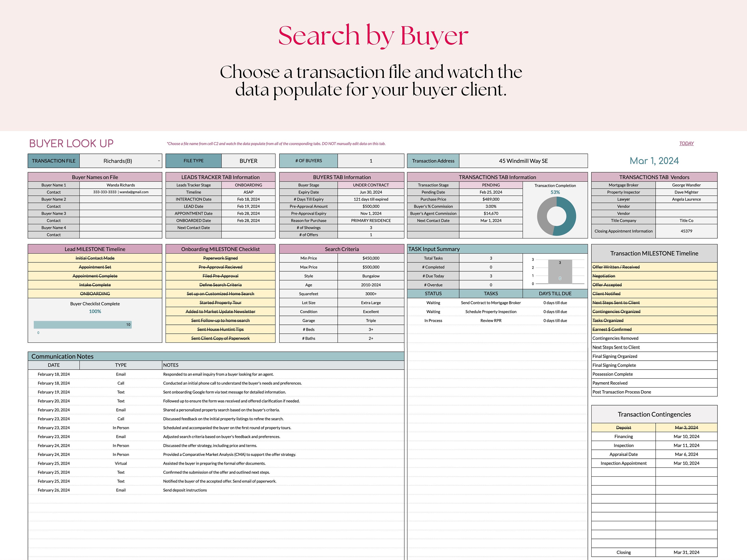
Task: Click the PENDING transaction stage cell
Action: 491,185
